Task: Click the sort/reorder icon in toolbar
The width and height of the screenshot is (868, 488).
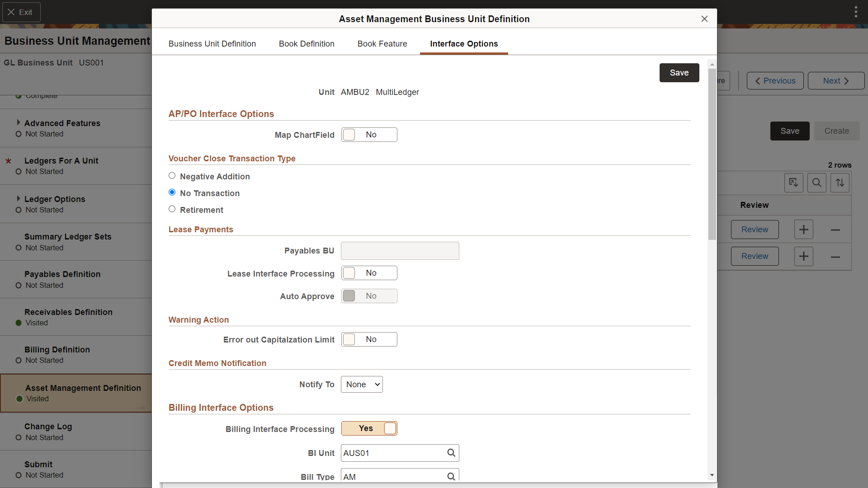Action: 840,183
